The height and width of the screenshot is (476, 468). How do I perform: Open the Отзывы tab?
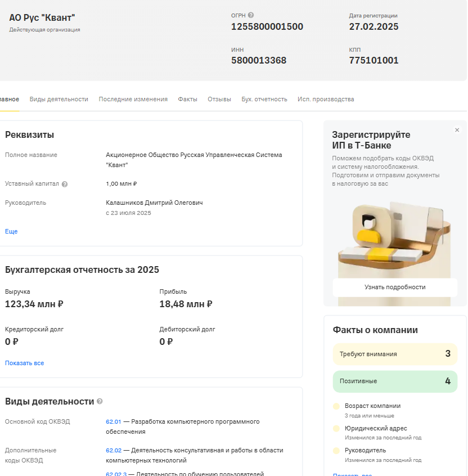[x=219, y=99]
